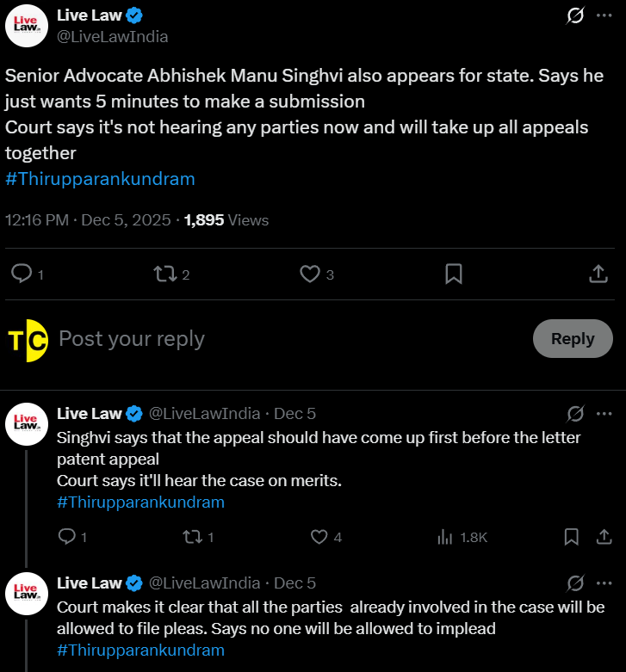
Task: Share the letter patent appeal reply
Action: (x=604, y=537)
